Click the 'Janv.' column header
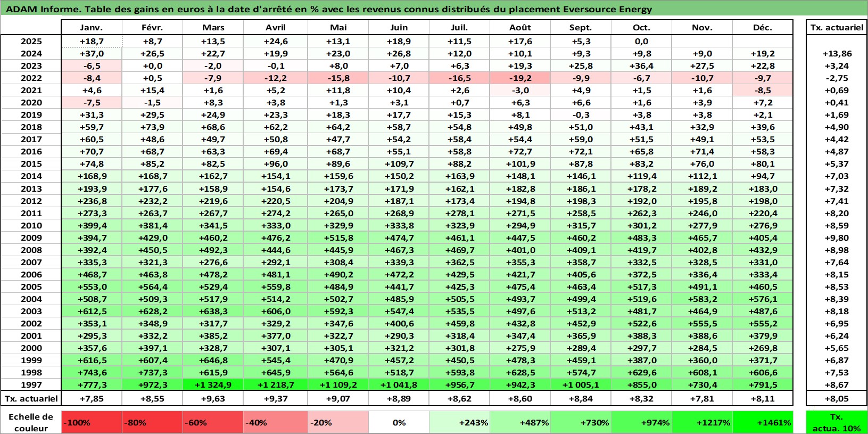 (92, 28)
